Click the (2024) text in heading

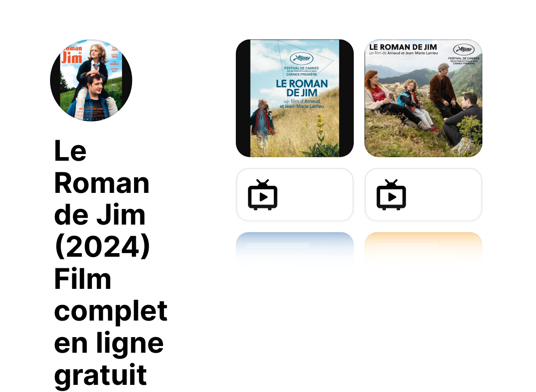tap(102, 247)
